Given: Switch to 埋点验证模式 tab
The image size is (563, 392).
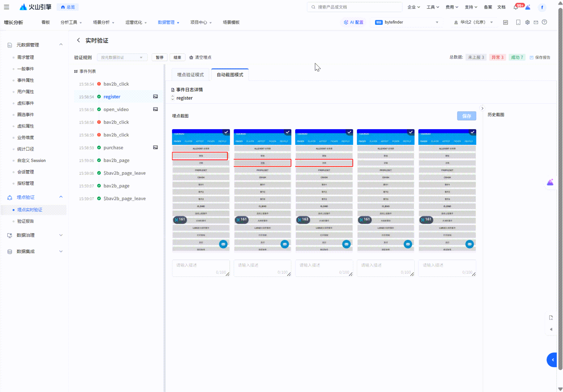Looking at the screenshot, I should 190,75.
